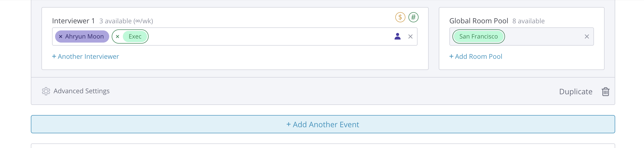Delete this event with the trash icon
This screenshot has height=148, width=644.
(606, 91)
